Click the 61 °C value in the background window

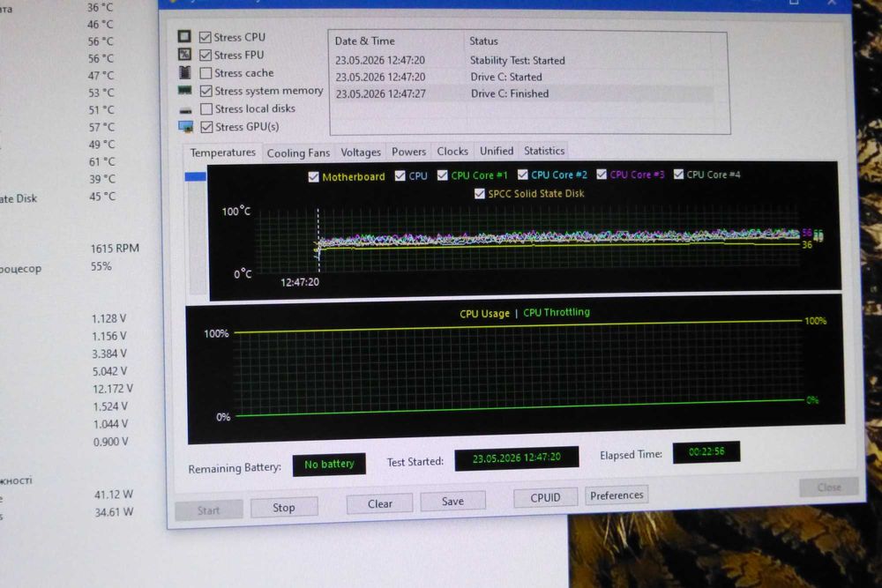[101, 162]
